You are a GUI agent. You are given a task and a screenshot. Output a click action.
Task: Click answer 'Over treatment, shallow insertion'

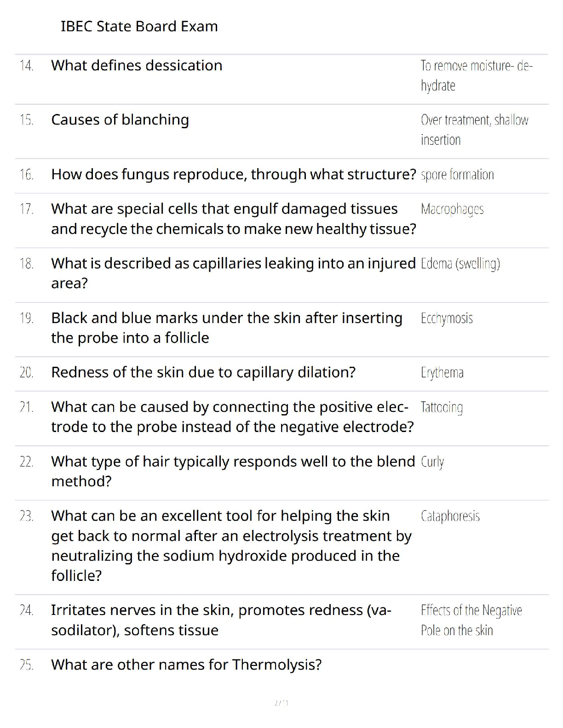pos(474,130)
